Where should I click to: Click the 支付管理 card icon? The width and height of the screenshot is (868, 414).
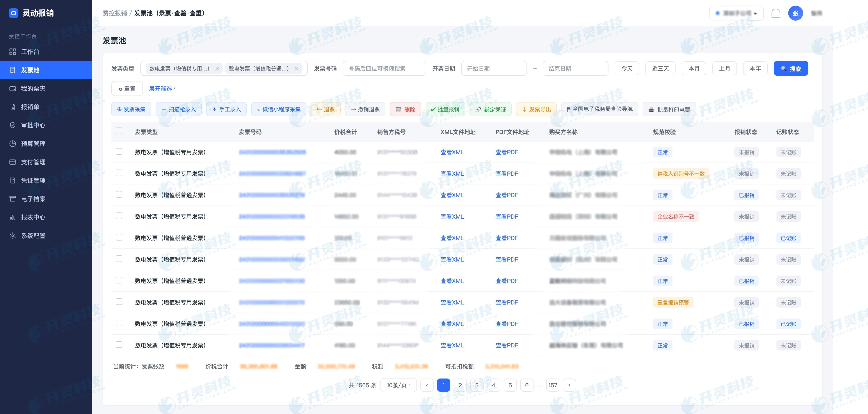click(x=13, y=162)
